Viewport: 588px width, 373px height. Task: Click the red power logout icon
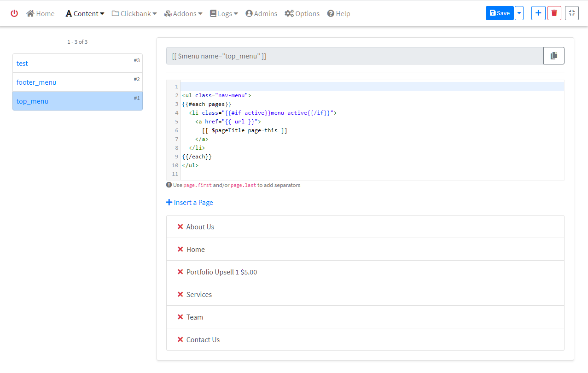14,13
